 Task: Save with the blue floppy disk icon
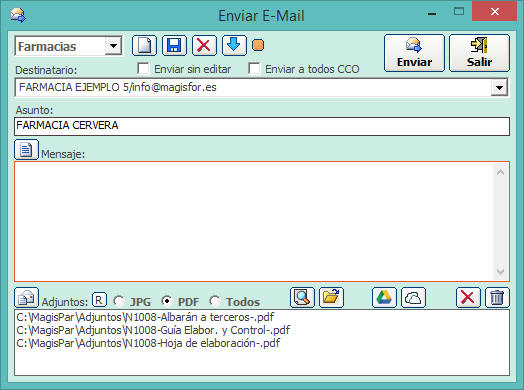tap(174, 45)
